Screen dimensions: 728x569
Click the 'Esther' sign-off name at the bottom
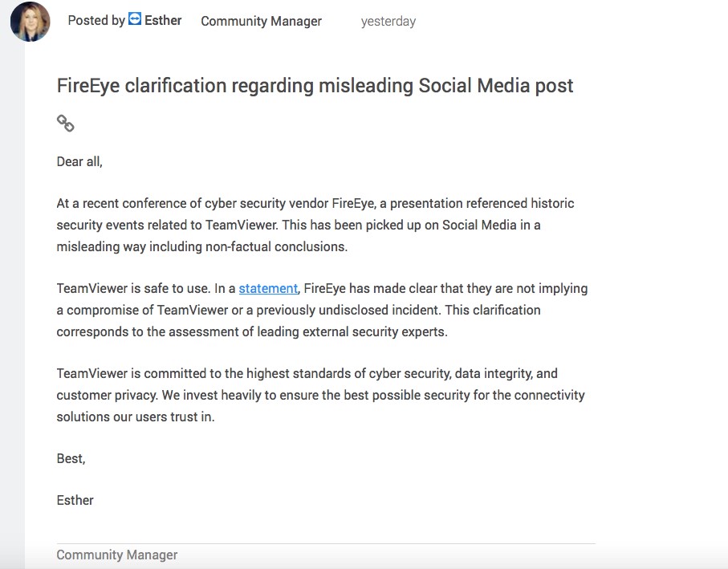point(75,500)
